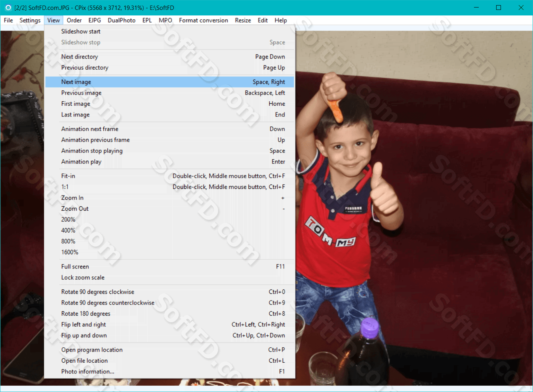Open Photo information dialog

pos(169,372)
